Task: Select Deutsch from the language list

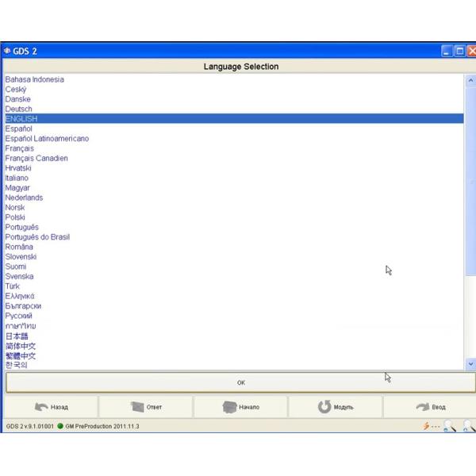Action: click(x=19, y=109)
